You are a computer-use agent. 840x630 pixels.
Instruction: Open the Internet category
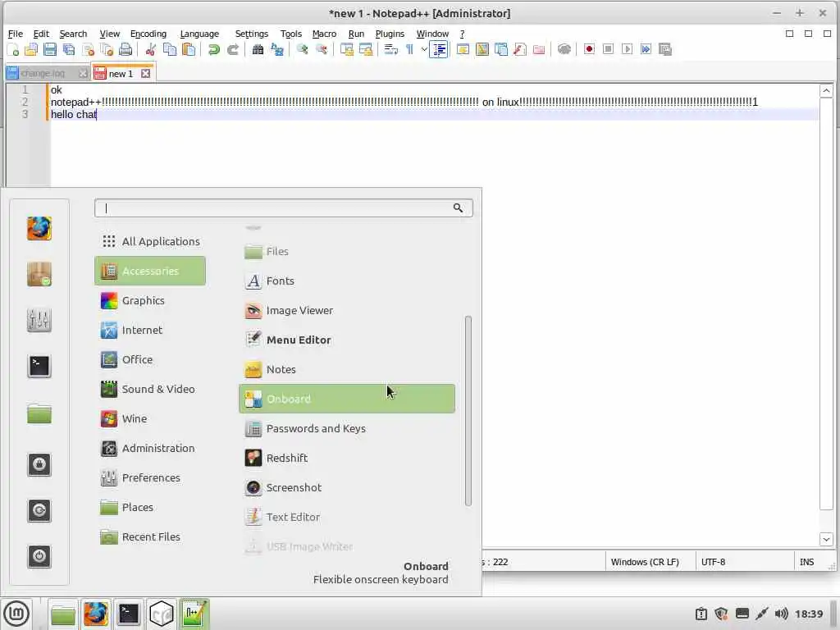point(150,330)
